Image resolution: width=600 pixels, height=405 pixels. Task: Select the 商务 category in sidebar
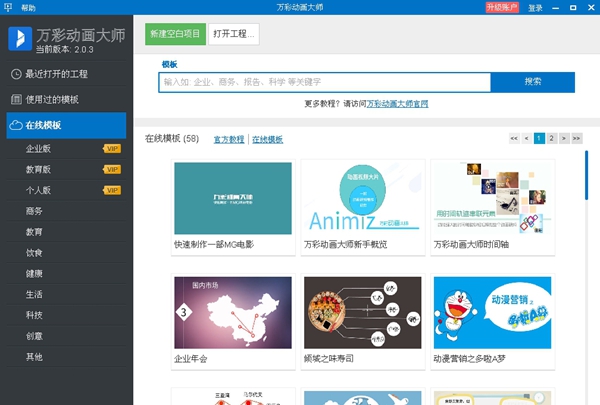click(x=34, y=211)
